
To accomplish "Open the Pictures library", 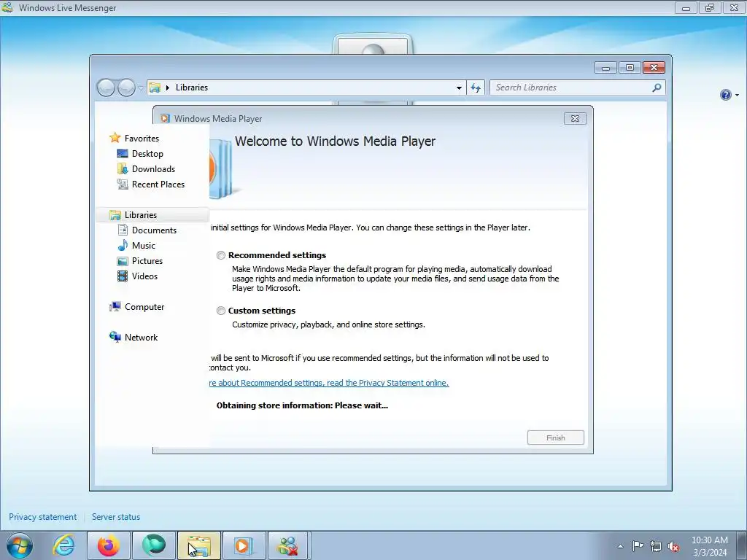I will (147, 261).
